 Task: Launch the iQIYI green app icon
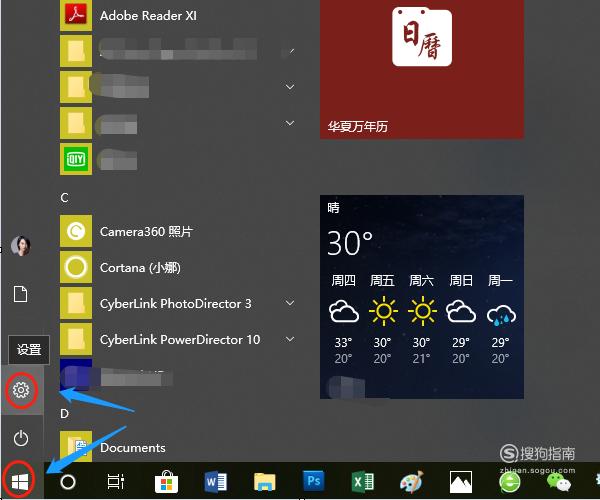(76, 159)
